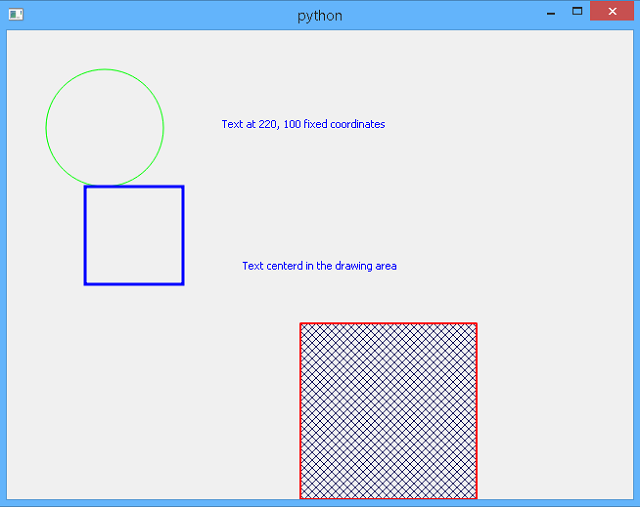This screenshot has width=640, height=507.
Task: Click the red-bordered crosshatched rectangle
Action: click(x=388, y=411)
